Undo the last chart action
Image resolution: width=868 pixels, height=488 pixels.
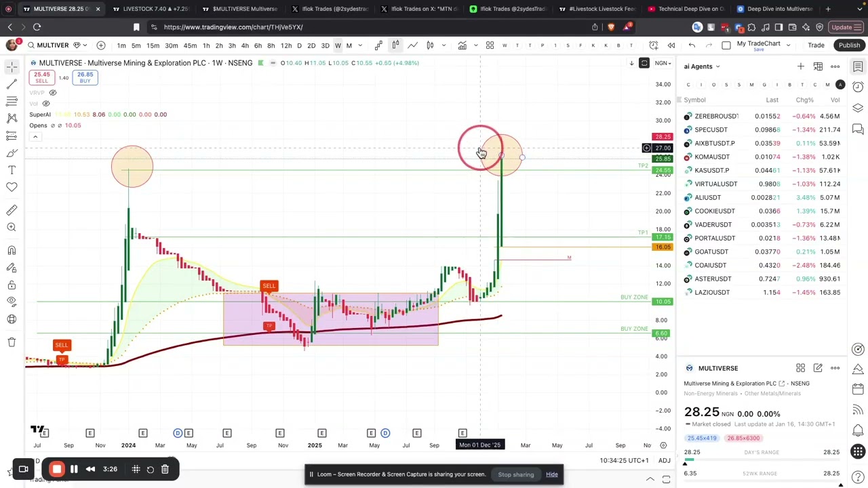point(692,45)
